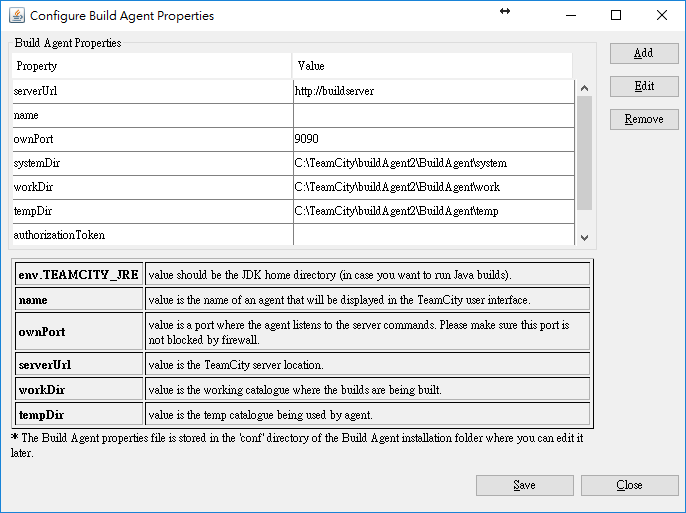This screenshot has width=686, height=513.
Task: Click env.TEAMCITY_JRE in the help table
Action: tap(79, 275)
